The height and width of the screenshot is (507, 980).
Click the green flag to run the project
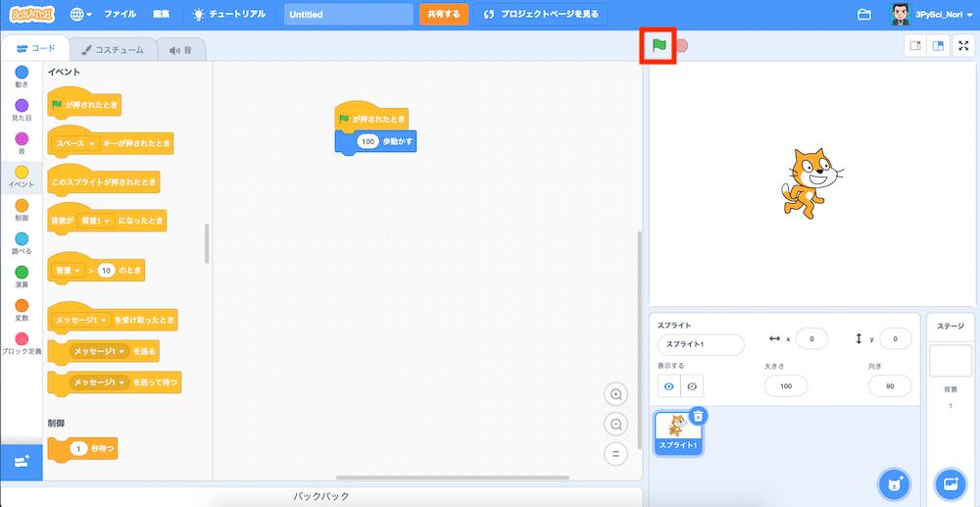[659, 46]
